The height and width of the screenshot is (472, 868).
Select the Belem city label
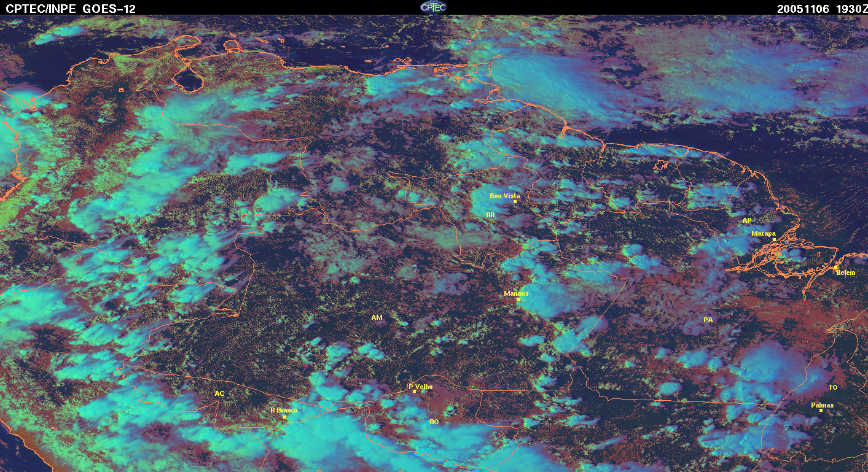click(845, 273)
